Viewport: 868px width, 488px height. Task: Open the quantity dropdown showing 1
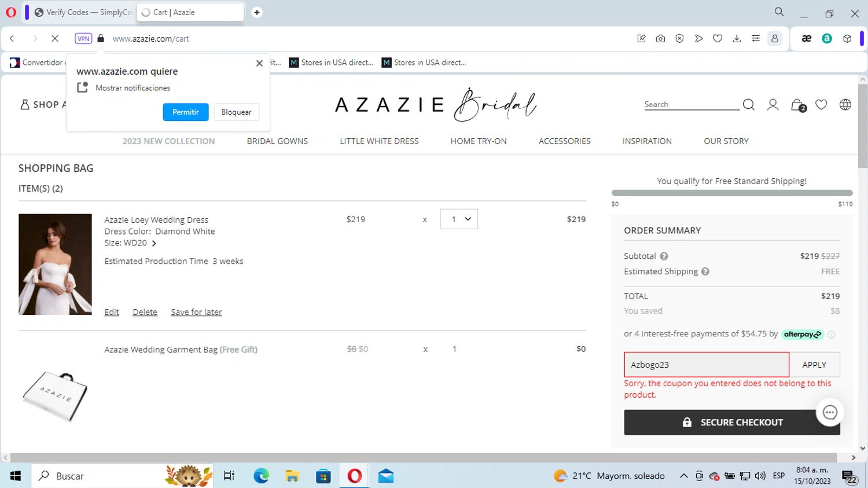click(459, 219)
